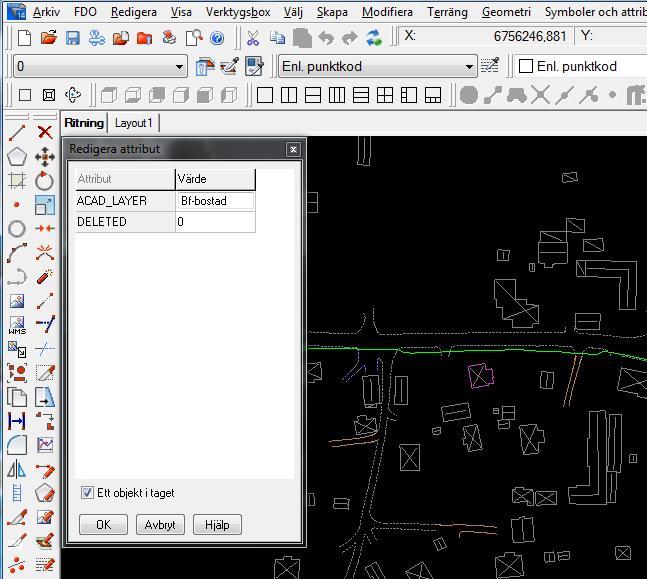Click the Print preview magnifier icon

(x=194, y=38)
